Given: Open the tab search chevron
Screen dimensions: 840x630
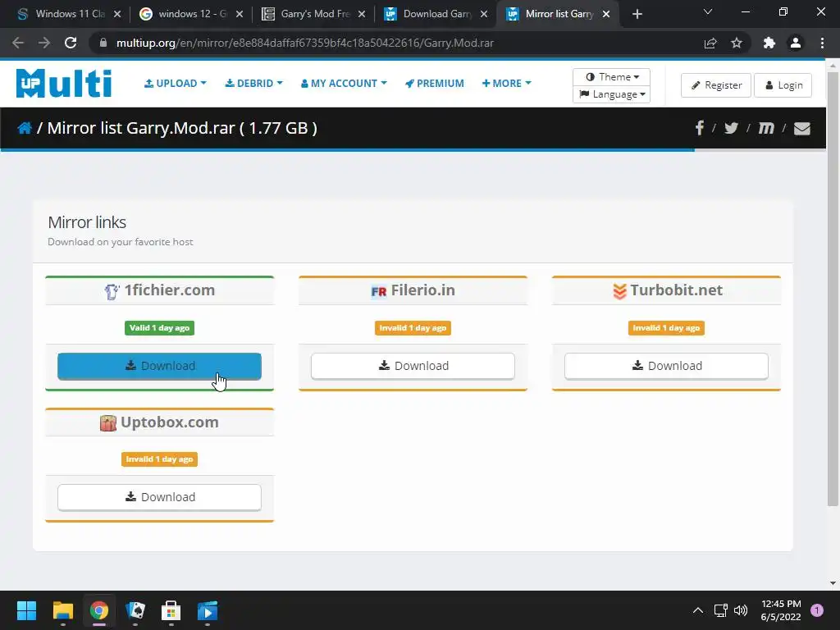Looking at the screenshot, I should [x=708, y=11].
